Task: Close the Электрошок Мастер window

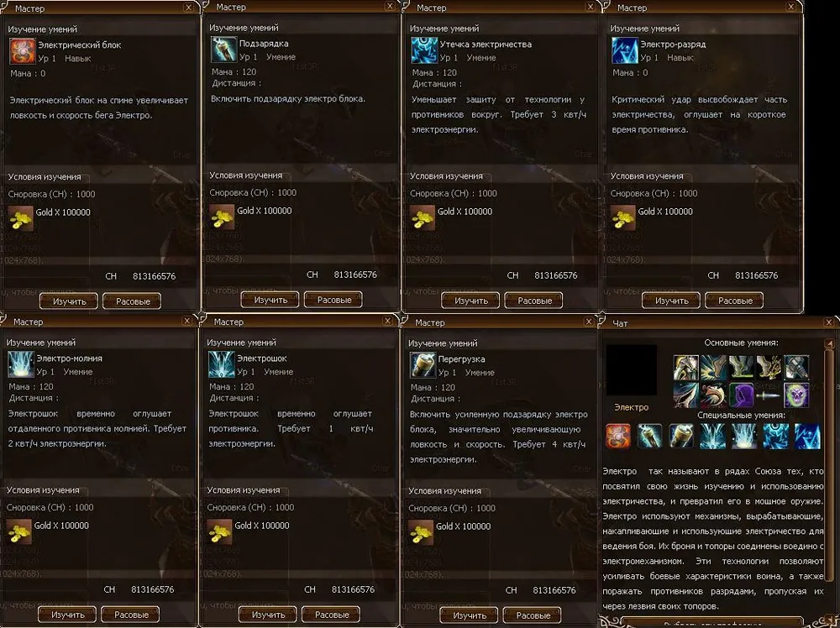Action: [387, 321]
